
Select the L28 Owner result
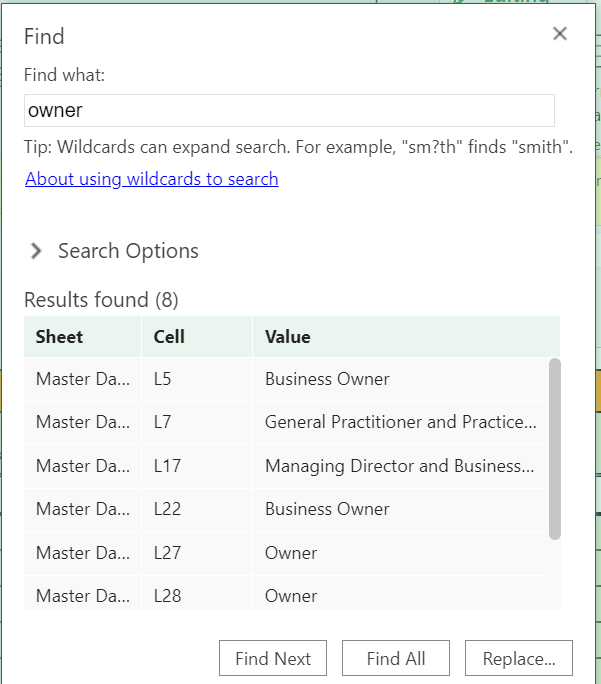coord(291,596)
